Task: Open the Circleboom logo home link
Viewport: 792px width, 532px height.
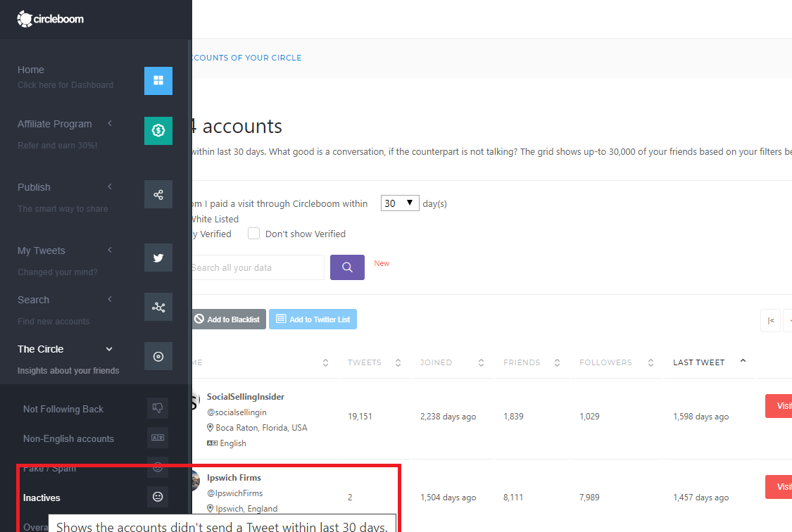Action: click(51, 19)
